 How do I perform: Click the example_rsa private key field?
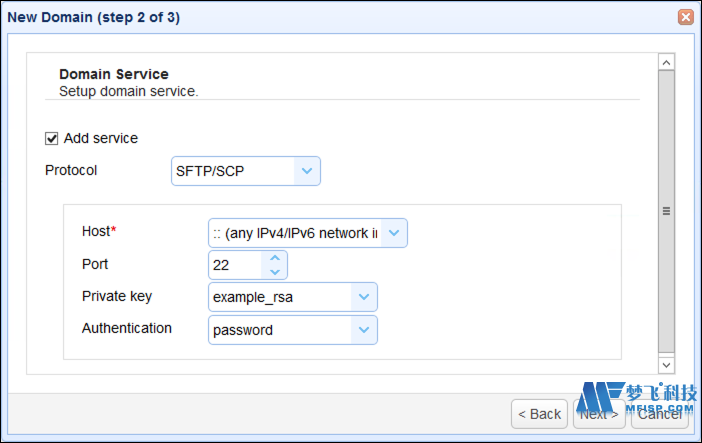coord(280,297)
